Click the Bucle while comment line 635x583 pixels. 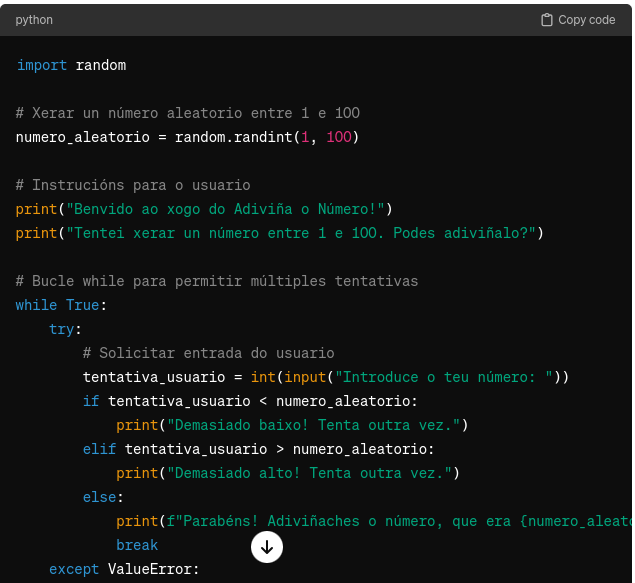point(217,281)
